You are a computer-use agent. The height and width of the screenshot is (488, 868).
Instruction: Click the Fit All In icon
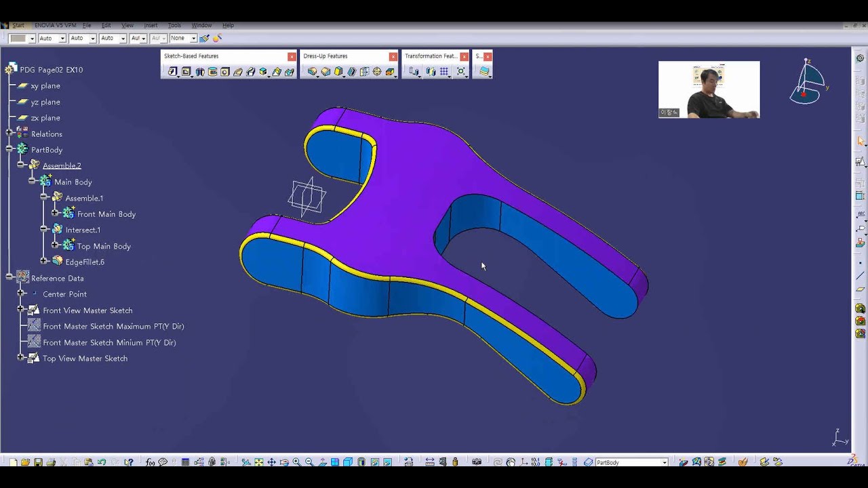pyautogui.click(x=258, y=462)
